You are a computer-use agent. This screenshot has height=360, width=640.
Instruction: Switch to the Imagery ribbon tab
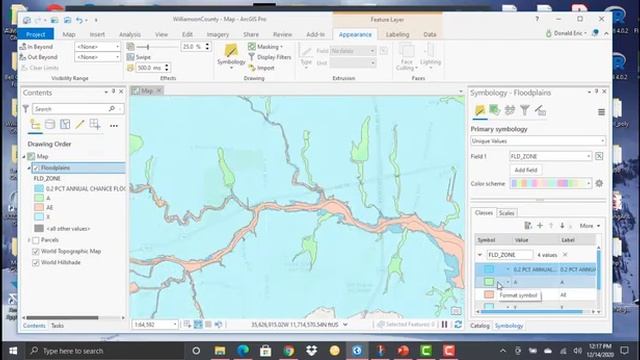218,35
